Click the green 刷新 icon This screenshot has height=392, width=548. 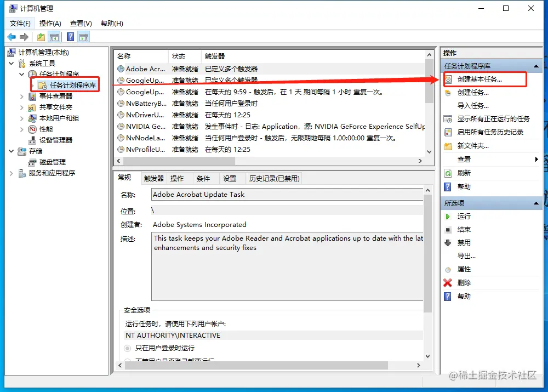click(448, 173)
